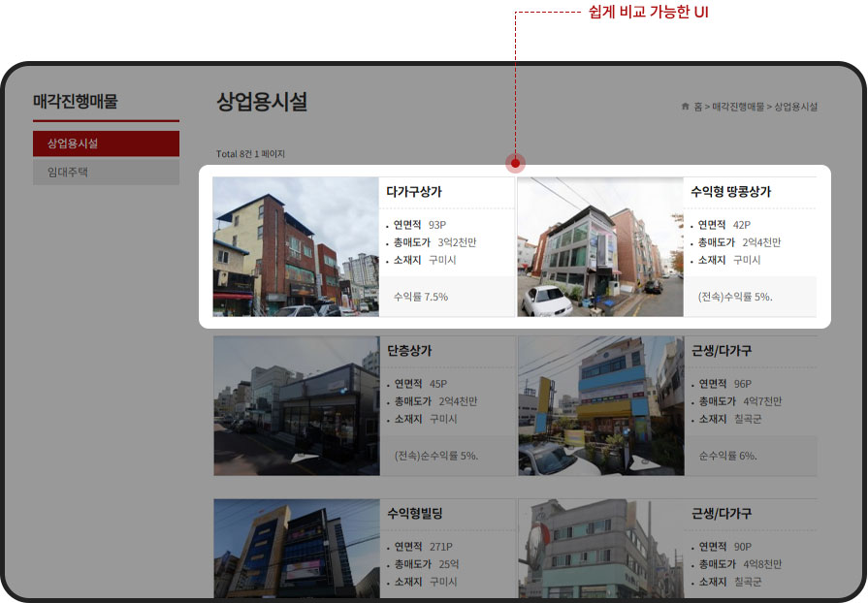Image resolution: width=868 pixels, height=603 pixels.
Task: Click the (전속)수익률 5%. text
Action: pos(735,297)
